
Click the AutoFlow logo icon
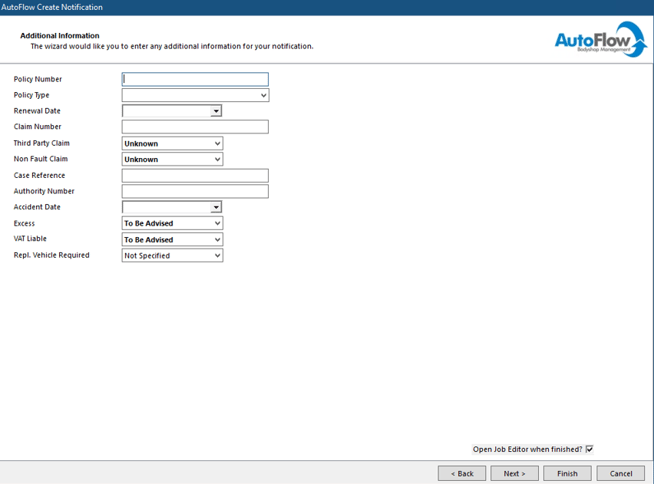[600, 40]
